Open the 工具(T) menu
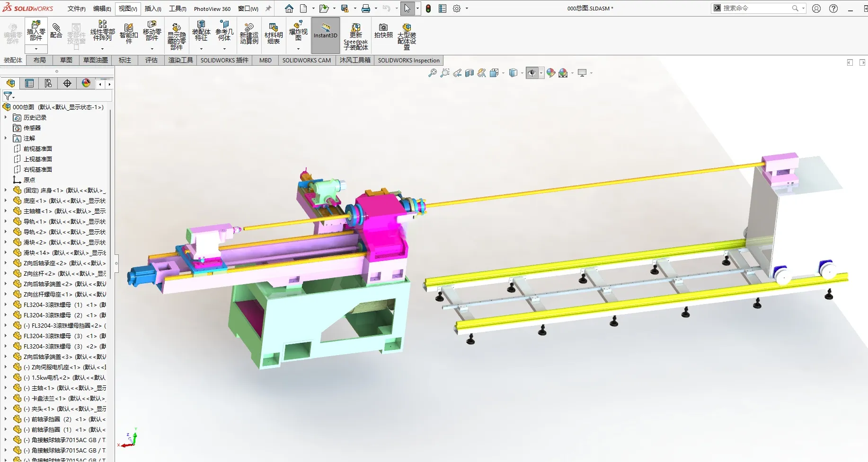The image size is (868, 462). tap(177, 9)
